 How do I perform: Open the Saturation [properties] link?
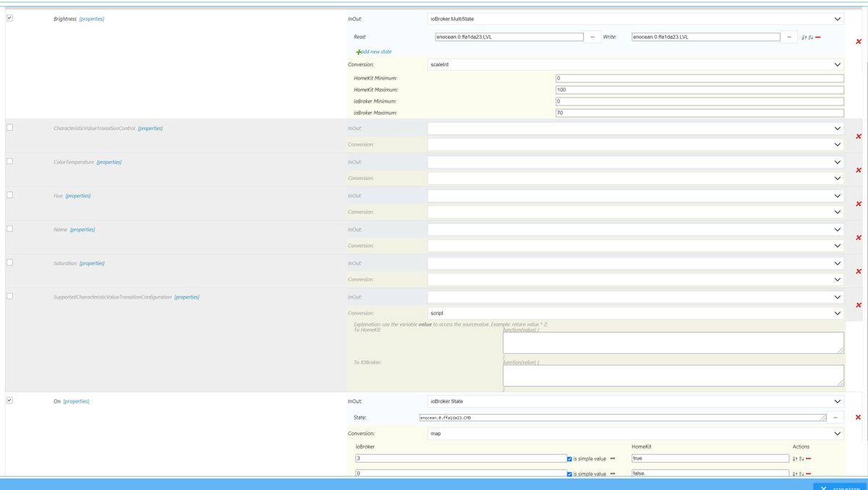(x=92, y=263)
